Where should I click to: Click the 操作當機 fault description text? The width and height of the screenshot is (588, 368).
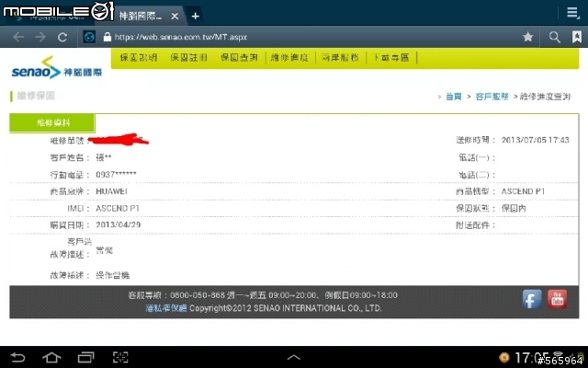pos(112,275)
